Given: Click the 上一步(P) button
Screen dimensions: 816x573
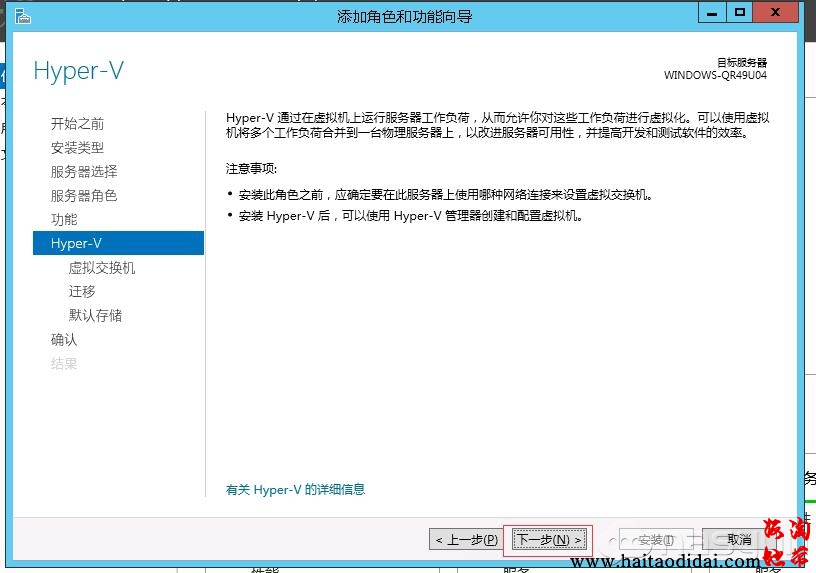Looking at the screenshot, I should click(x=466, y=540).
